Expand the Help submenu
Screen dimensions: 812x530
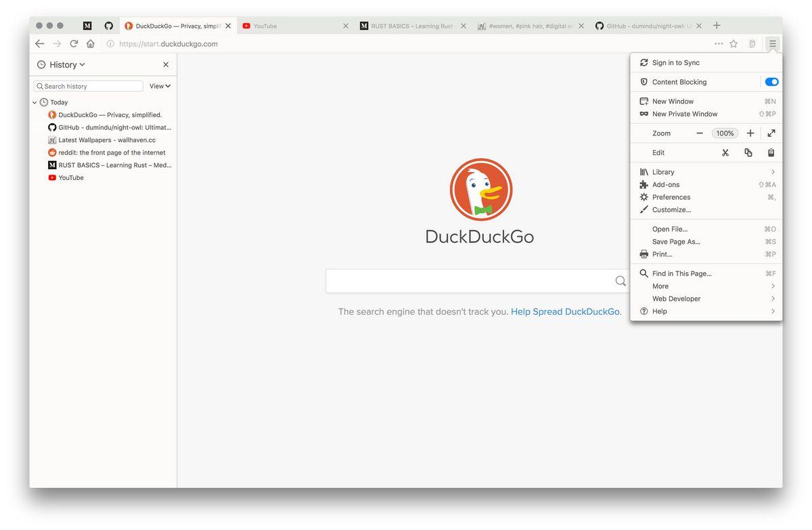pyautogui.click(x=706, y=311)
